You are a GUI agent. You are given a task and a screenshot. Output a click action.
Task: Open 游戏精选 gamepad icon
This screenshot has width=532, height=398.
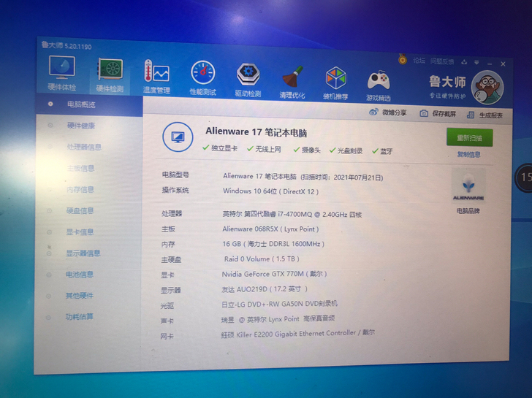[379, 85]
